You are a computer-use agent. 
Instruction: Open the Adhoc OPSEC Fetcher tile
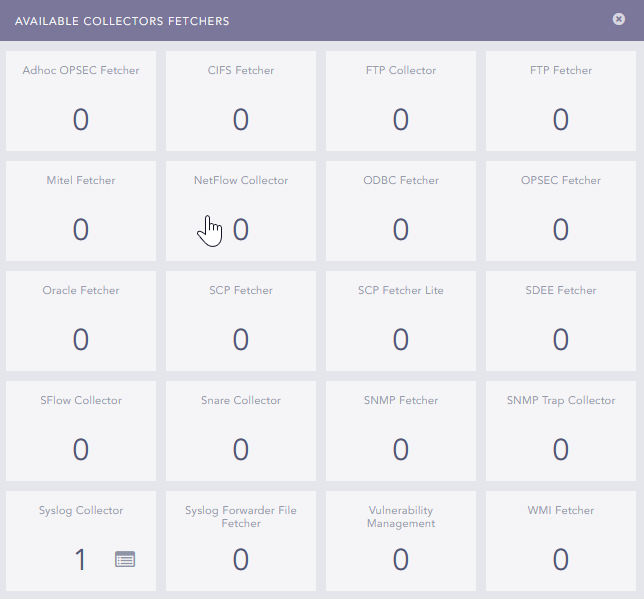tap(81, 101)
